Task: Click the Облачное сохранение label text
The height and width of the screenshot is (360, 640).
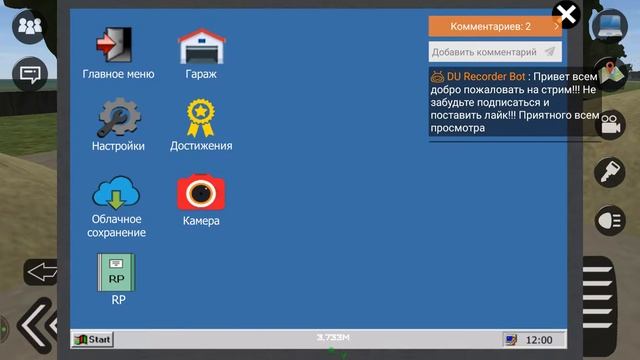Action: click(116, 226)
